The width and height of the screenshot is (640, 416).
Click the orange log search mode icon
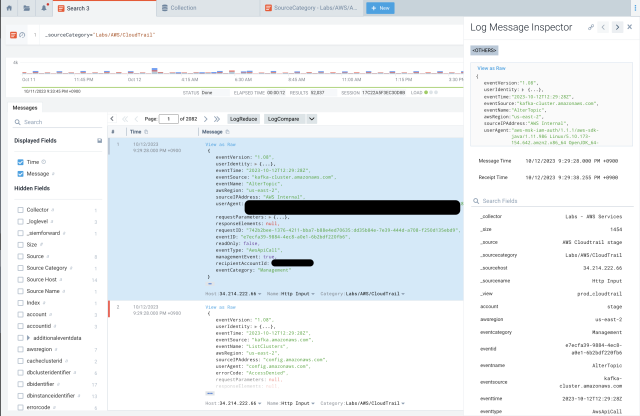[13, 35]
